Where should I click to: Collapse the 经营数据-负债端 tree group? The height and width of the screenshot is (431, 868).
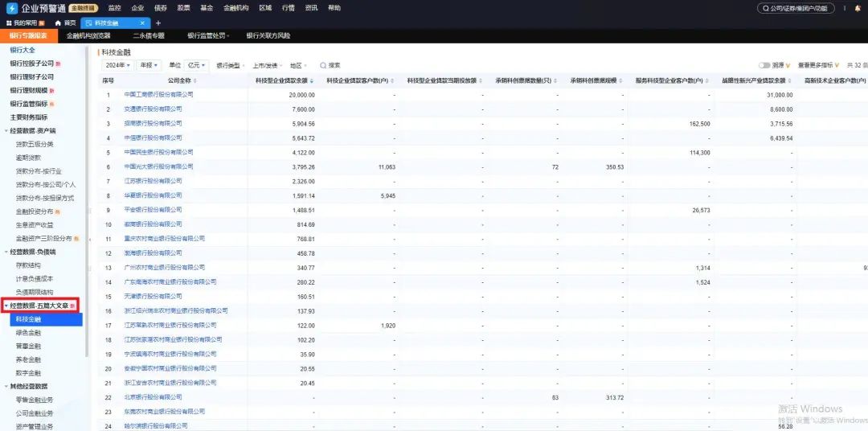tap(6, 252)
